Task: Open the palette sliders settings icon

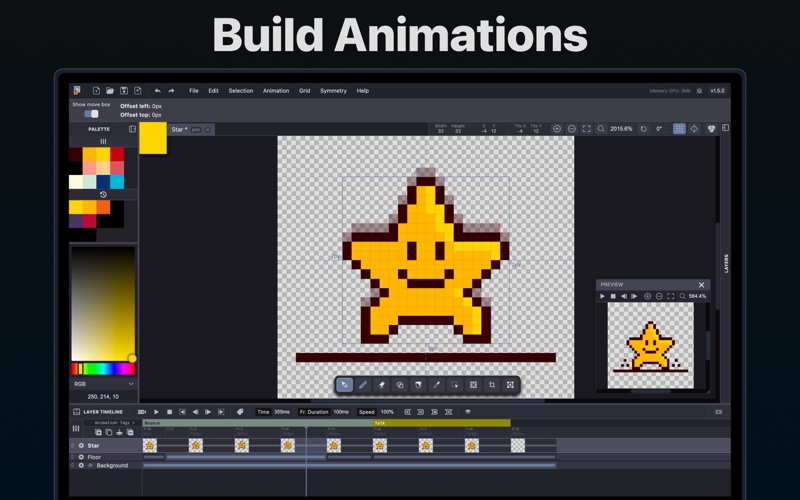Action: click(x=103, y=141)
